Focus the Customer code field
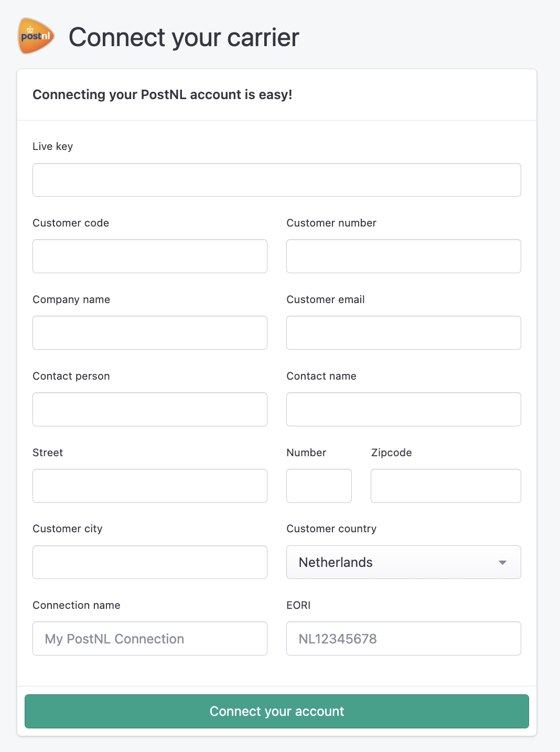This screenshot has width=560, height=752. [x=150, y=256]
